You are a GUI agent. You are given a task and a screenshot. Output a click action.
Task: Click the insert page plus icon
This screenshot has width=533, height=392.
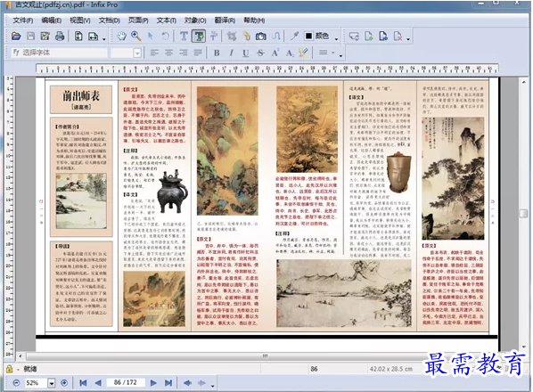[369, 36]
